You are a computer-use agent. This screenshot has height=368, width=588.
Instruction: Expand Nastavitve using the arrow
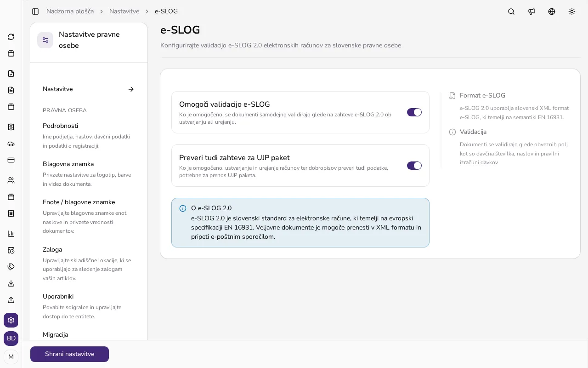(131, 89)
